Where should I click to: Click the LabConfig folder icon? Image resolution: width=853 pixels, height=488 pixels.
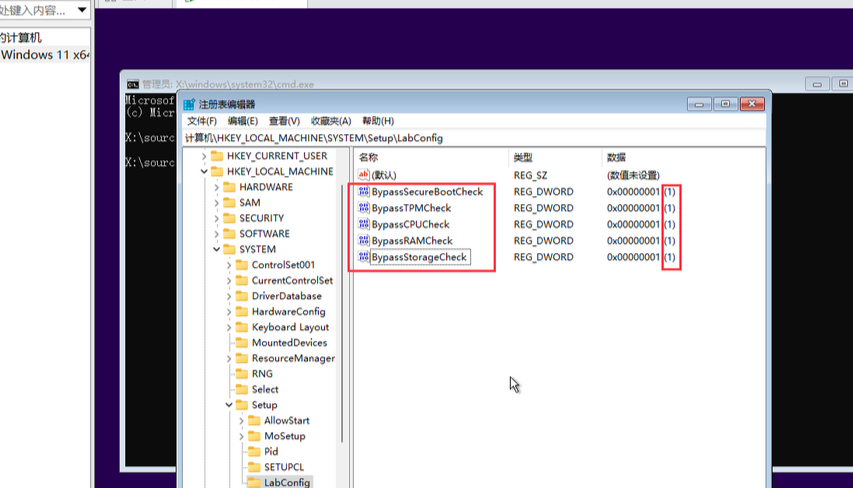254,482
